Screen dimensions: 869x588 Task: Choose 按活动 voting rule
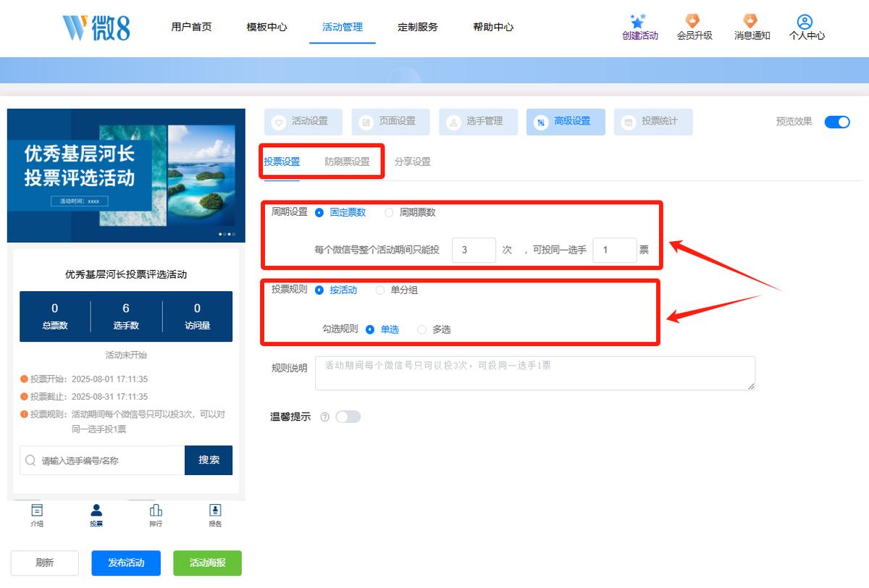(x=319, y=290)
